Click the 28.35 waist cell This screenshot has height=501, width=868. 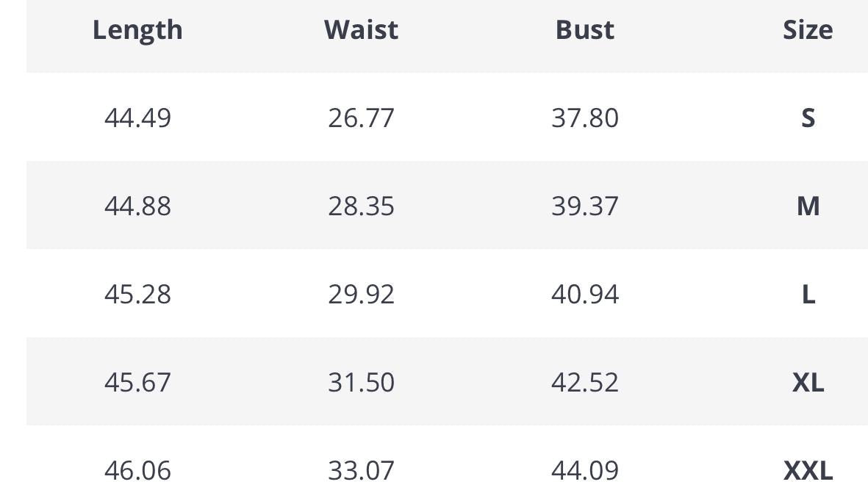coord(361,206)
